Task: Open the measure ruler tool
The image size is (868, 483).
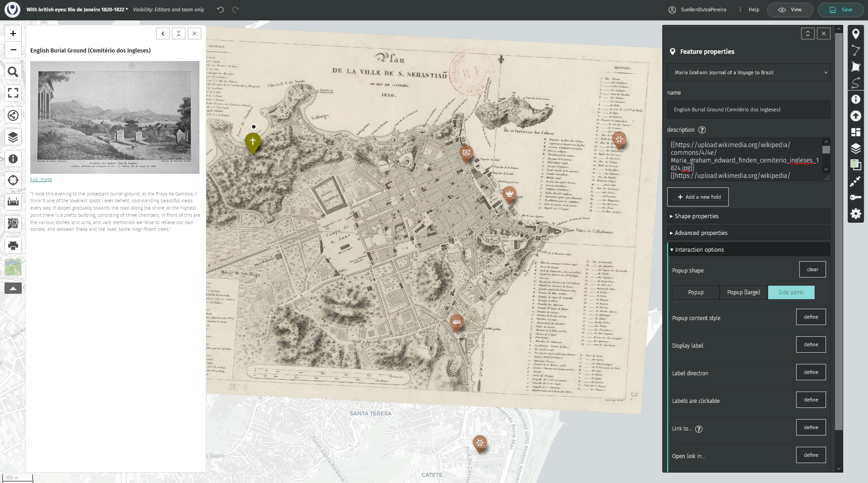Action: (x=13, y=201)
